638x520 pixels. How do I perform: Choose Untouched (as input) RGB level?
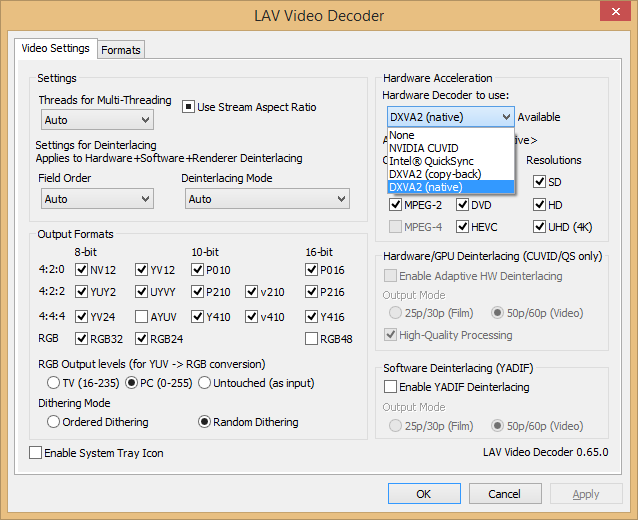coord(204,383)
